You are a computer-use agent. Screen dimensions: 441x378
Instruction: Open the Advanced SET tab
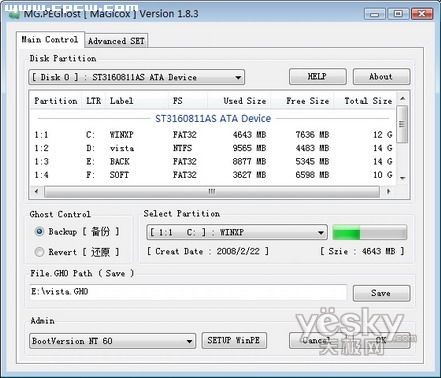pos(116,41)
